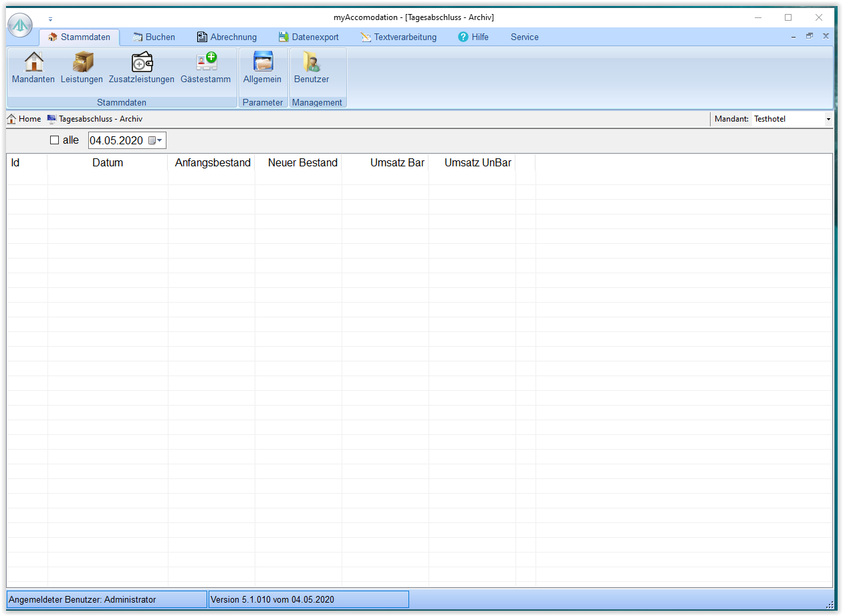Open the date picker calendar dropdown
Screen dimensions: 843x616
pos(156,140)
